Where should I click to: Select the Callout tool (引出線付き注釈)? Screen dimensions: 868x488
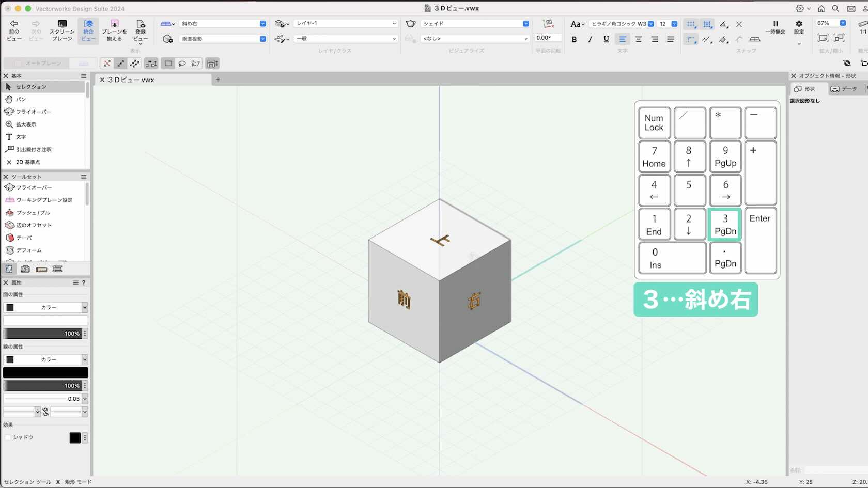point(44,149)
